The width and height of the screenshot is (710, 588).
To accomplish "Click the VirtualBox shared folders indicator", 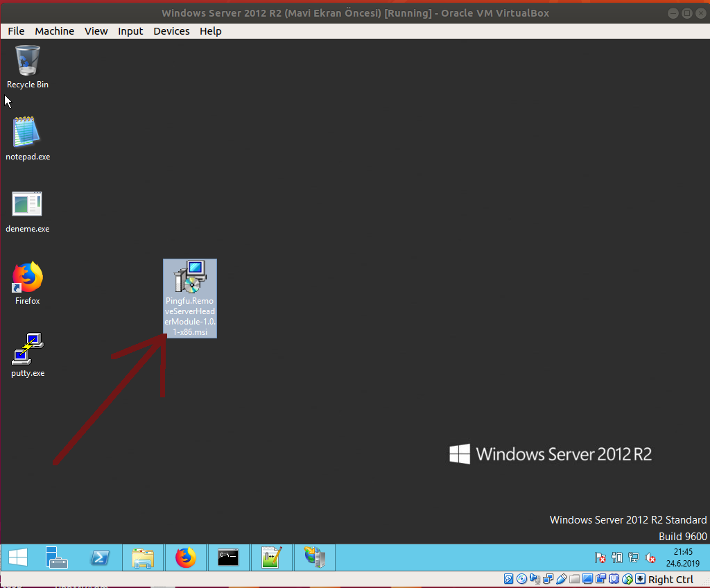I will point(575,579).
